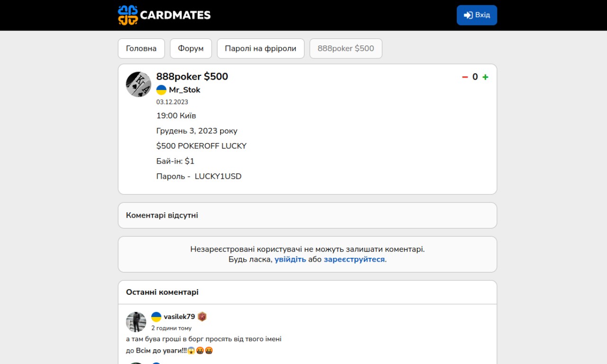Click the rank badge next to vasilek79
This screenshot has height=364, width=607.
pos(202,317)
